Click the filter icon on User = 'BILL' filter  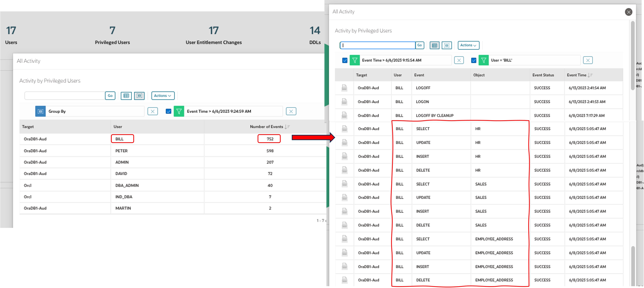click(x=484, y=60)
